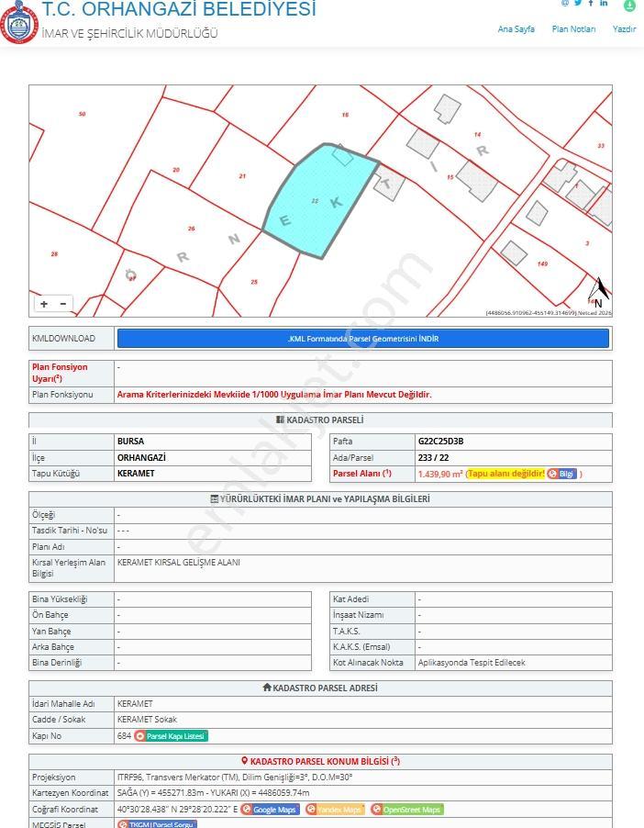Viewport: 644px width, 828px height.
Task: Select highlighted cyan parcel 22 on map
Action: coord(320,201)
